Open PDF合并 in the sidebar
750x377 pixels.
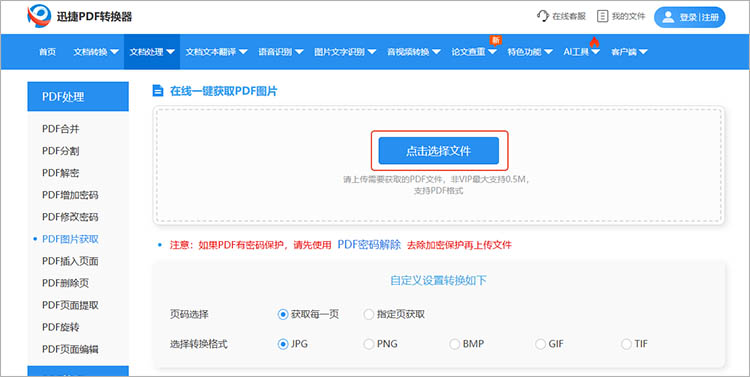[61, 129]
